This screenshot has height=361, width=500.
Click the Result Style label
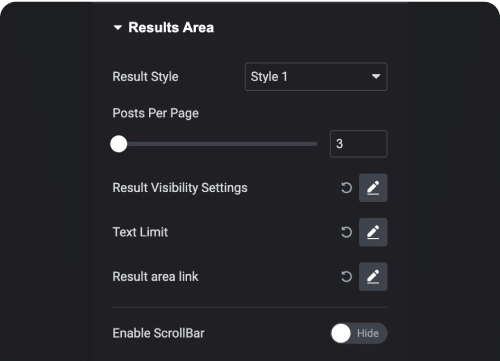pyautogui.click(x=145, y=77)
